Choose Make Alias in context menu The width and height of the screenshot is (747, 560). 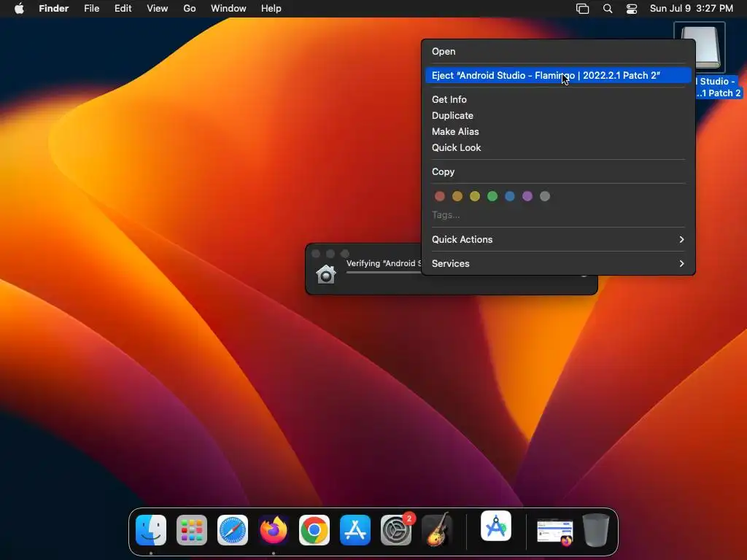coord(558,131)
